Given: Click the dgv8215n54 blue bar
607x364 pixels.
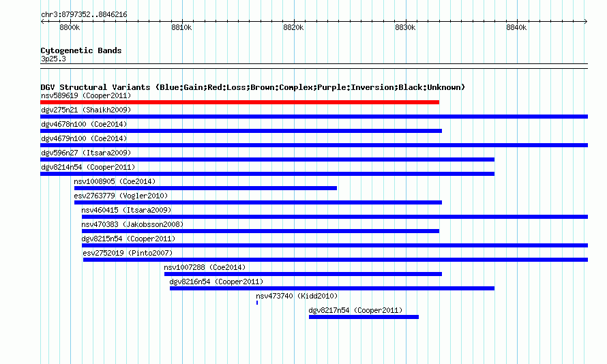Looking at the screenshot, I should pyautogui.click(x=335, y=245).
